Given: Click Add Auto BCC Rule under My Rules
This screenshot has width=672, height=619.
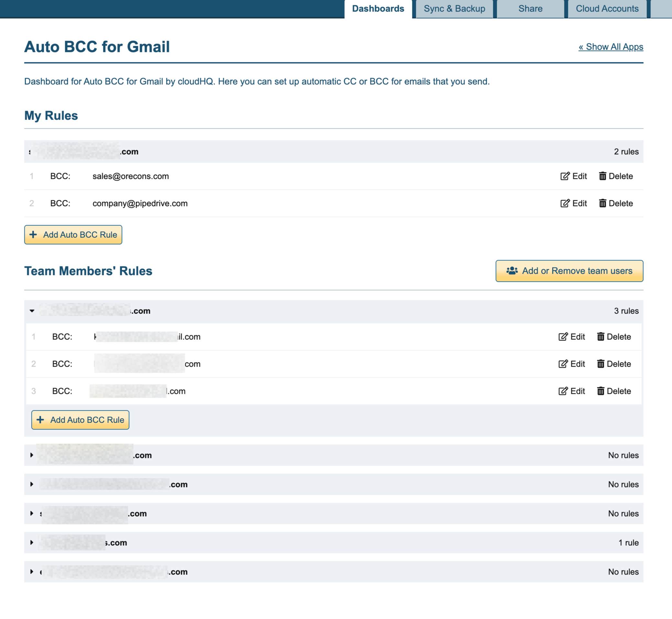Looking at the screenshot, I should pyautogui.click(x=73, y=234).
